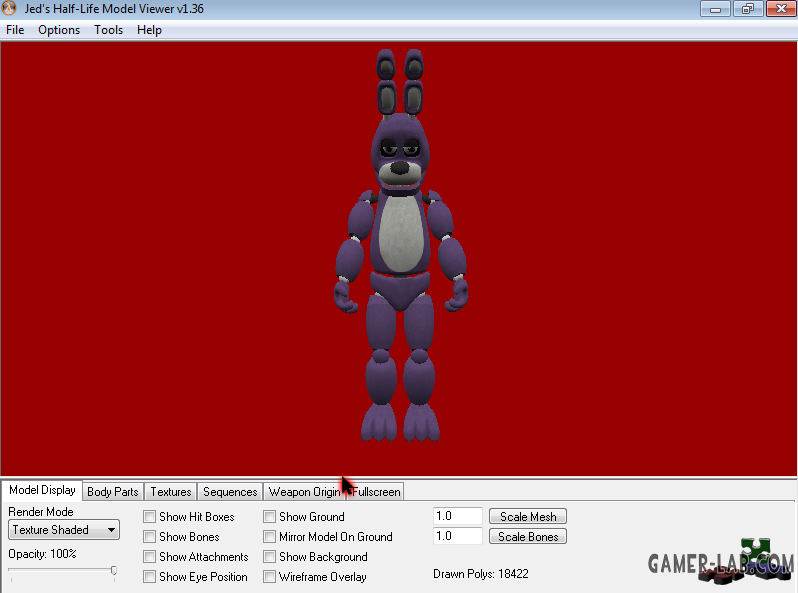
Task: Click the Scale Bones value input field
Action: click(x=458, y=536)
